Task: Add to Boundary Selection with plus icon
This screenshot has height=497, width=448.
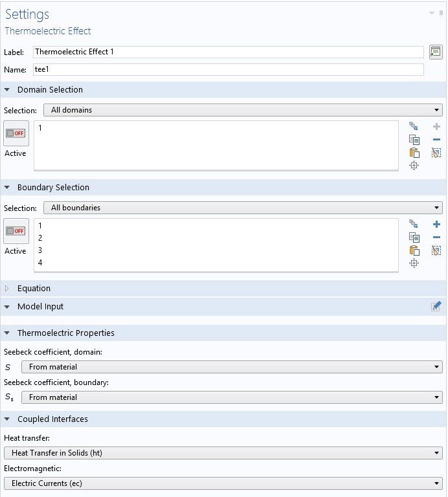Action: click(x=436, y=225)
